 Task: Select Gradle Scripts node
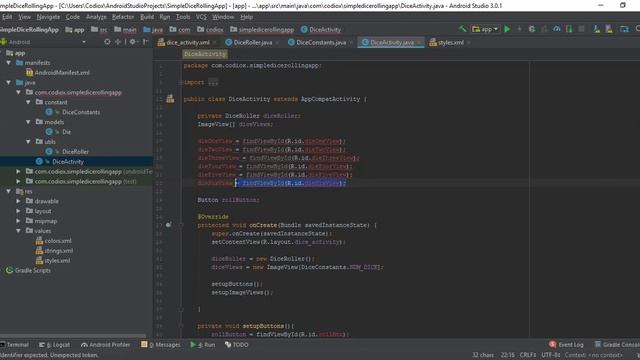pyautogui.click(x=28, y=270)
